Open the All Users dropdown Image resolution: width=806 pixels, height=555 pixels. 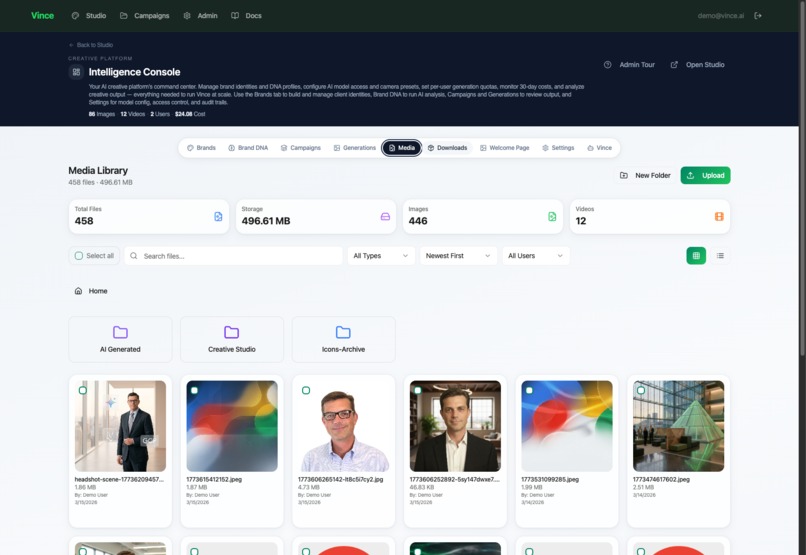[x=536, y=256]
